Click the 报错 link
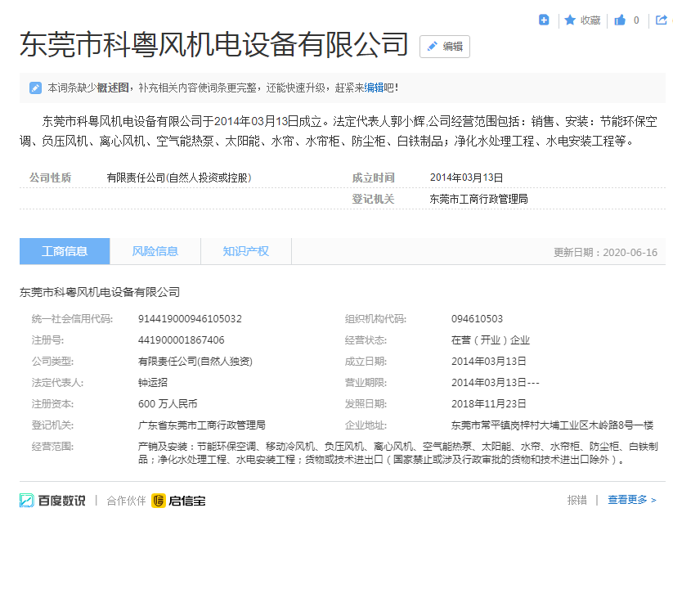Screen dimensions: 673x616 [x=577, y=500]
